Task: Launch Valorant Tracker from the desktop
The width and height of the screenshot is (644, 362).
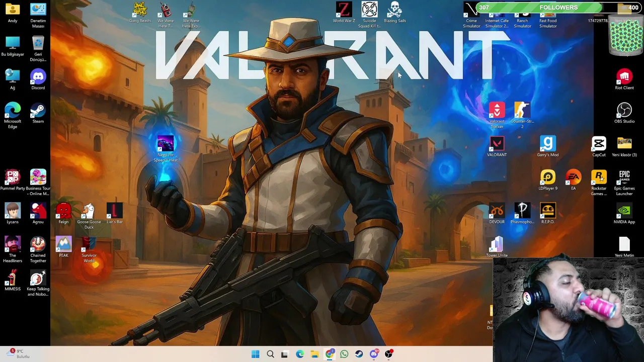Action: click(497, 115)
